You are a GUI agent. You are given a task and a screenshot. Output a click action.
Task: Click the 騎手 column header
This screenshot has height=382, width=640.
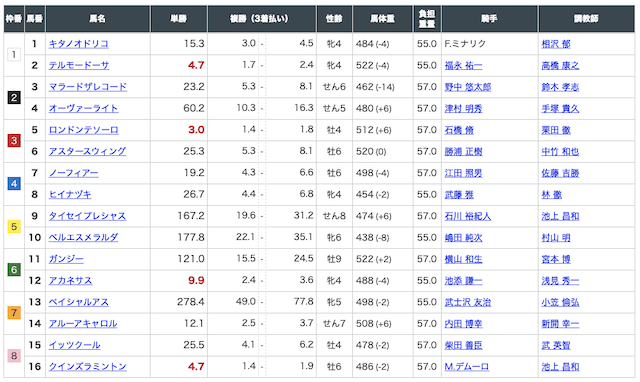pos(489,19)
